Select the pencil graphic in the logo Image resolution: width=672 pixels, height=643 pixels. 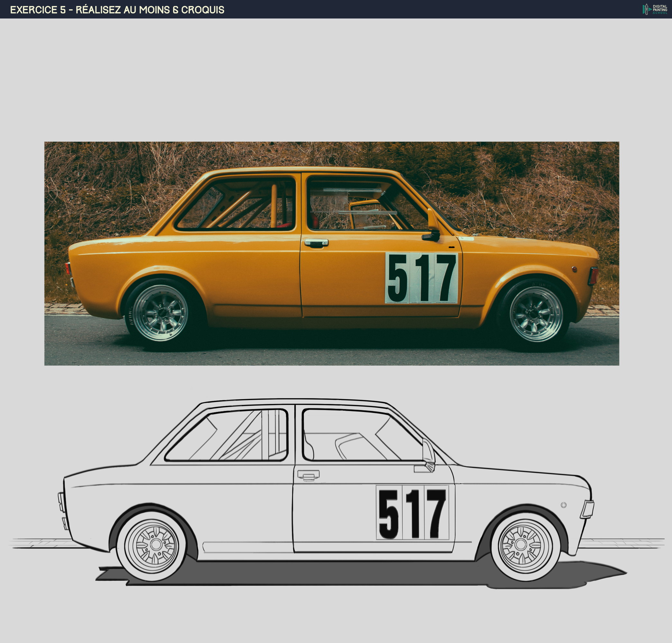point(647,9)
